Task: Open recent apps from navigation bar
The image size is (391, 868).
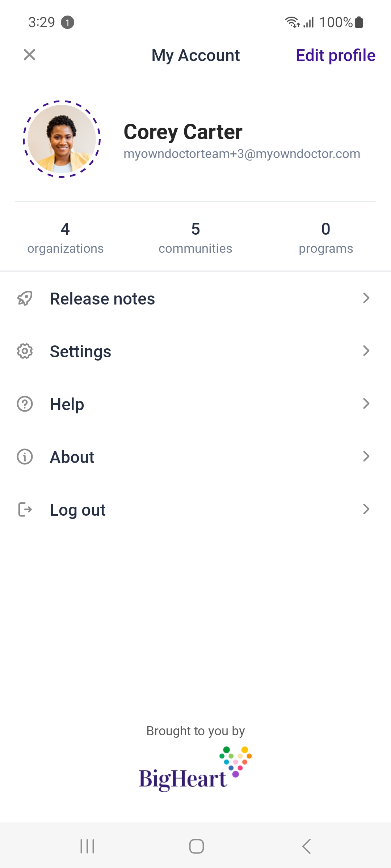Action: [x=87, y=846]
